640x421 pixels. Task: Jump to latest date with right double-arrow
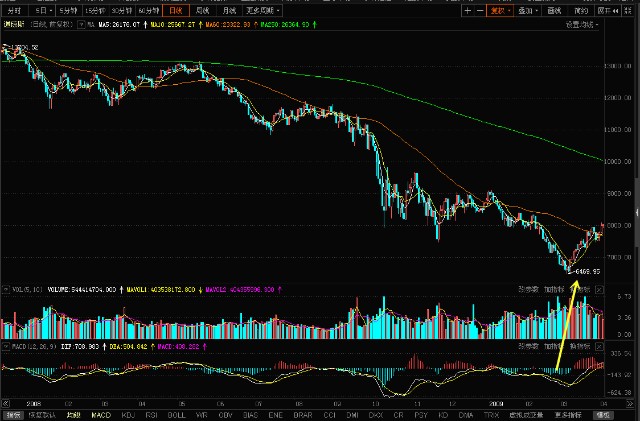click(629, 403)
